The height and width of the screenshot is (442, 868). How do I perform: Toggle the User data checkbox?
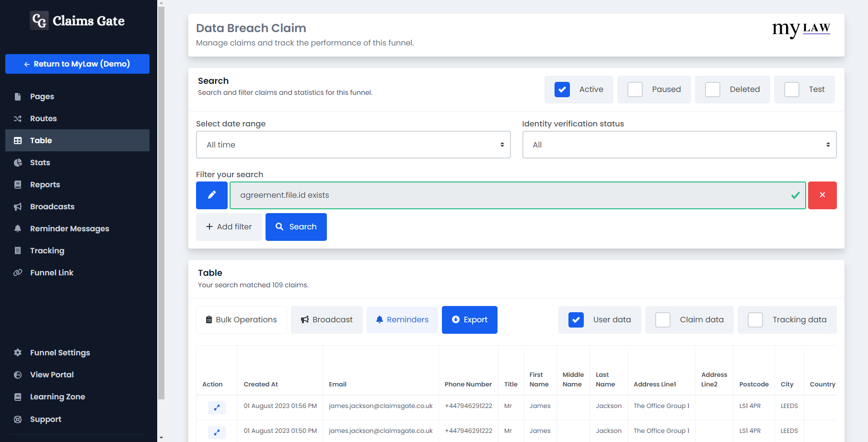tap(576, 320)
